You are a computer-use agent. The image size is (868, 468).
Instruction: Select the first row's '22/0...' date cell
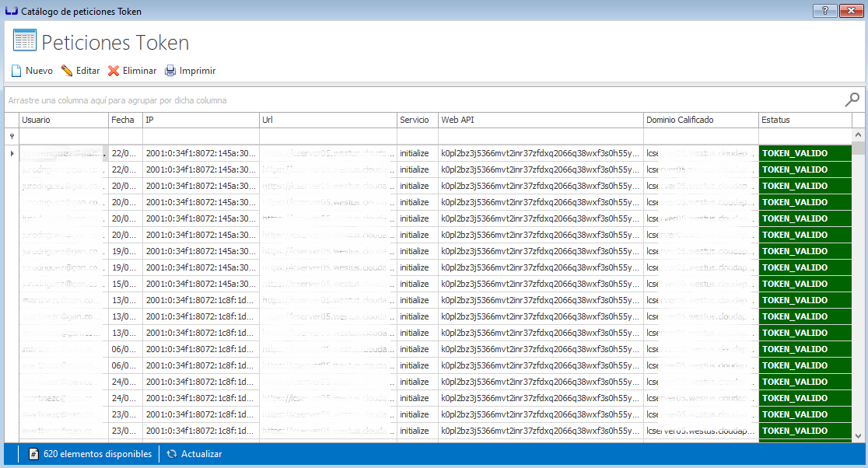click(126, 153)
